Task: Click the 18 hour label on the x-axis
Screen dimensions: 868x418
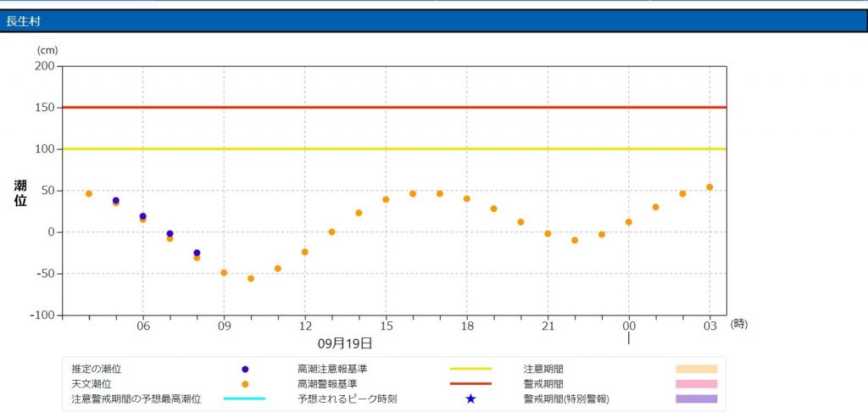Action: click(x=467, y=326)
